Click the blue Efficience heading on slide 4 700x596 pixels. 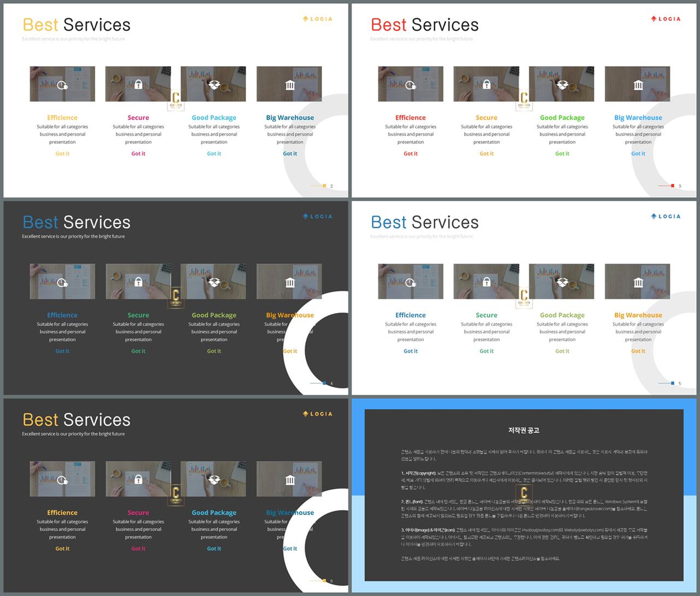click(x=62, y=315)
